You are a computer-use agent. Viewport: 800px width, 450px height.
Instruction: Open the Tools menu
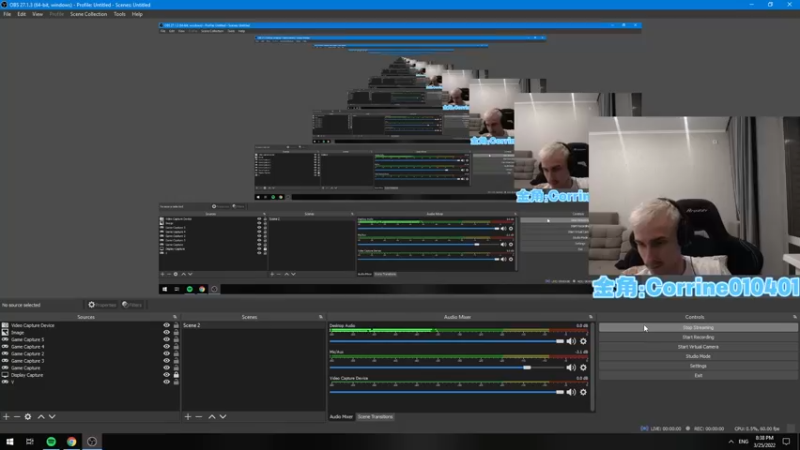click(x=119, y=14)
